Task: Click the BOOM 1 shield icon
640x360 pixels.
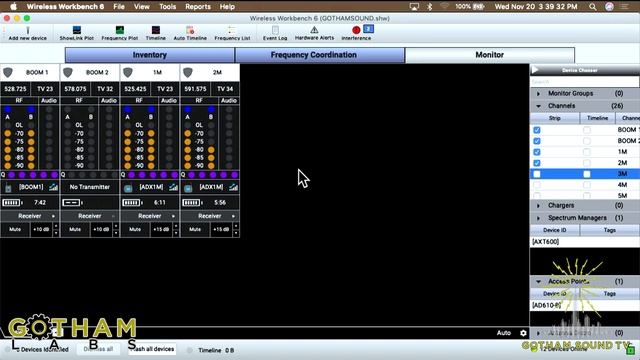Action: click(8, 73)
